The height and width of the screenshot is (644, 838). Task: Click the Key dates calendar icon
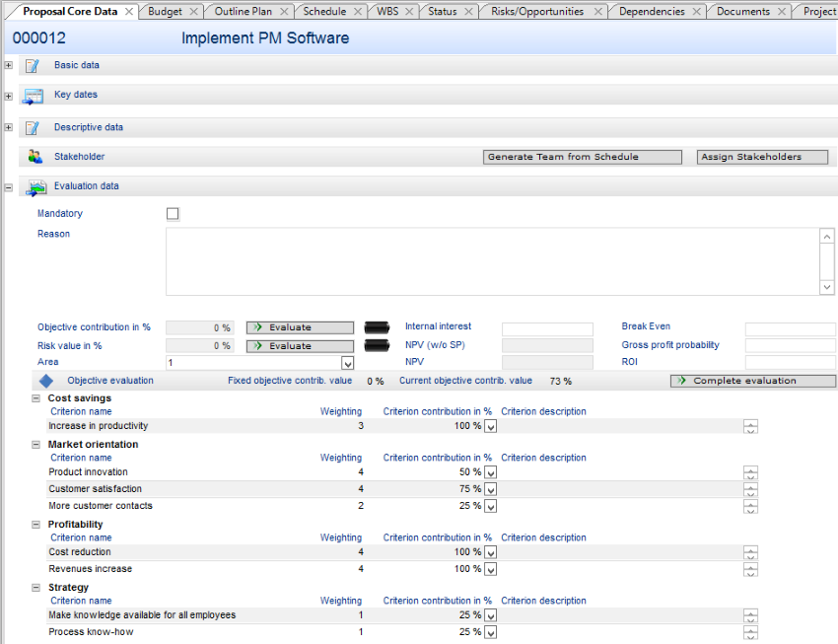(33, 96)
